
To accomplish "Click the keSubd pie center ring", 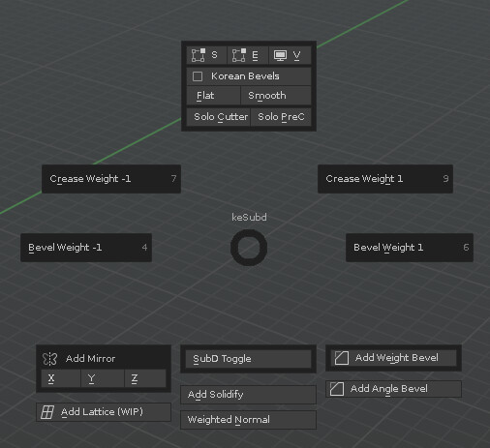I will [249, 248].
